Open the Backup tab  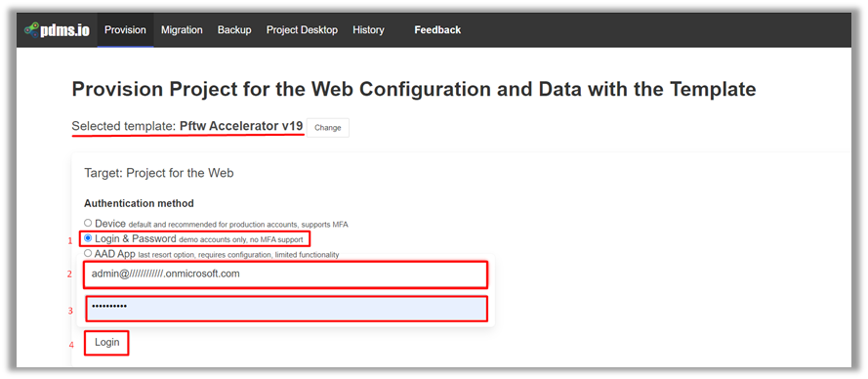pyautogui.click(x=234, y=30)
